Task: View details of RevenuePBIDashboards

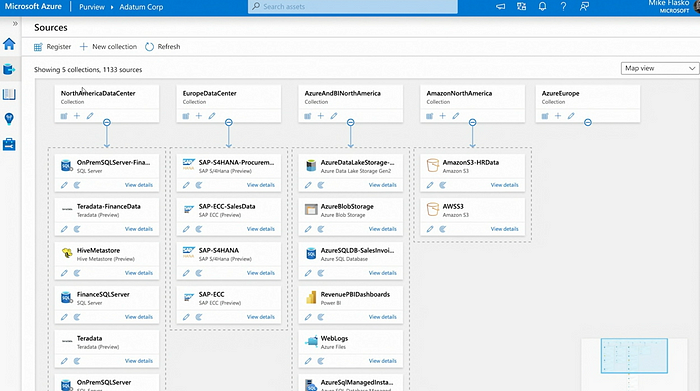Action: (x=383, y=317)
